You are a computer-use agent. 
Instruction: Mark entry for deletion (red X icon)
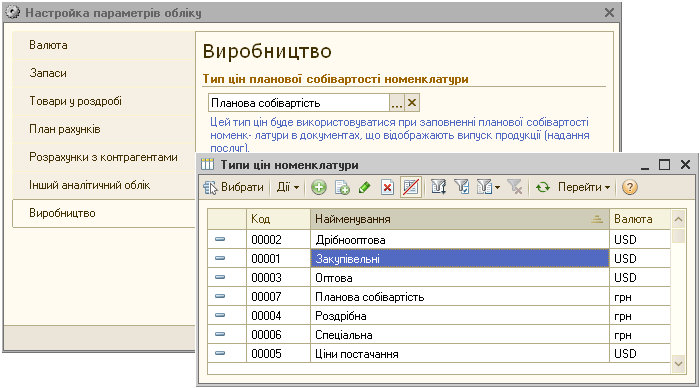point(388,187)
